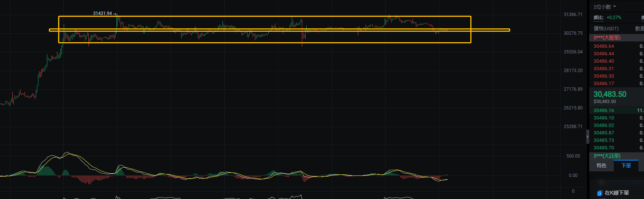Select bid price 30486.10

(x=604, y=118)
